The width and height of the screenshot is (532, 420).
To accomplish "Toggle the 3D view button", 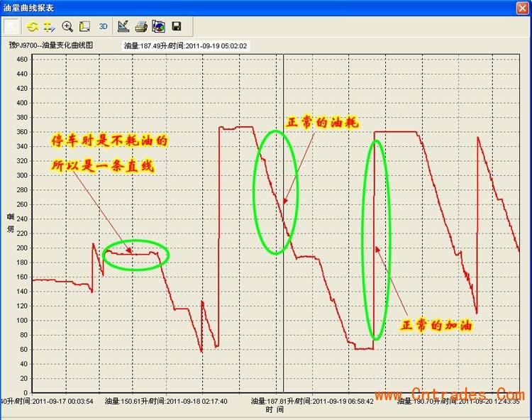I will pos(103,27).
